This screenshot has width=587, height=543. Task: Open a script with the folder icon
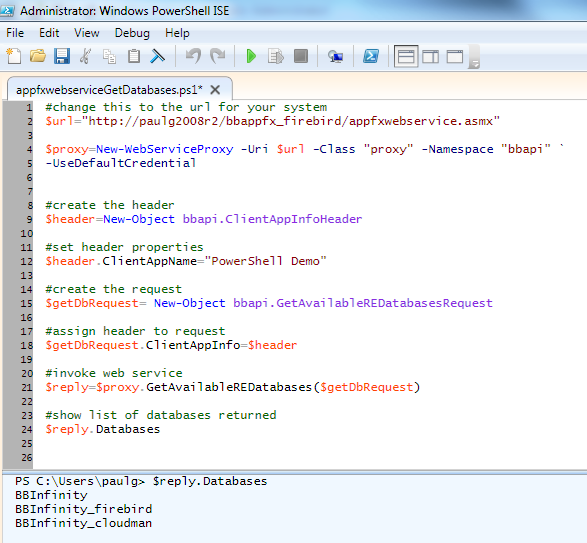point(38,57)
